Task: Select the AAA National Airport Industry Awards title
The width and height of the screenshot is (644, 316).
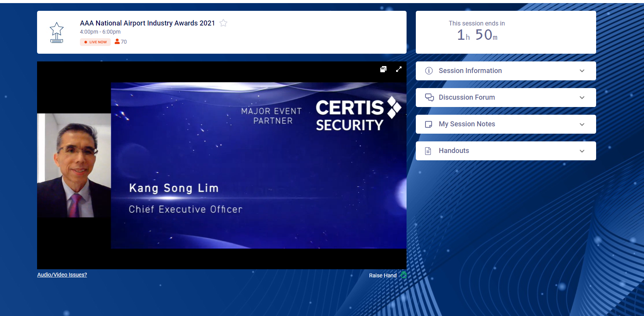Action: pyautogui.click(x=147, y=23)
